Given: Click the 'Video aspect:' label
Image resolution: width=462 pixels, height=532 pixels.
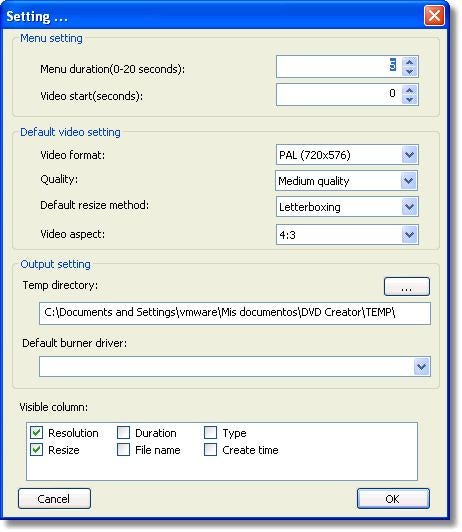Looking at the screenshot, I should pos(73,234).
